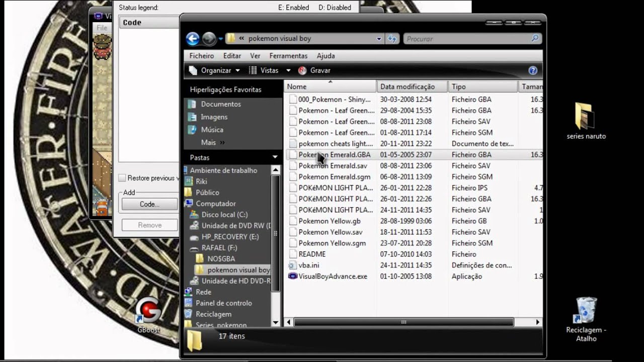Click the Code column header in cheat list

pos(150,23)
